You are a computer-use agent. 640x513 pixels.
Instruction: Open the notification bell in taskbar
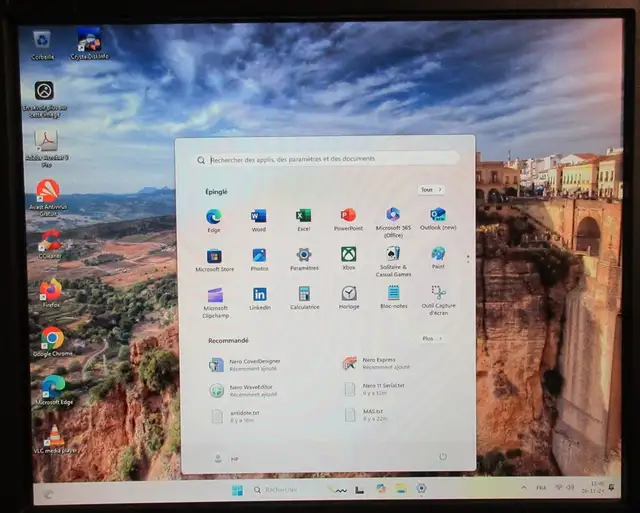click(611, 487)
